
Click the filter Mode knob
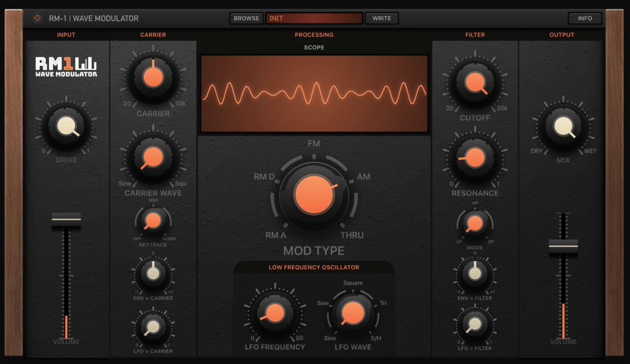pyautogui.click(x=475, y=224)
